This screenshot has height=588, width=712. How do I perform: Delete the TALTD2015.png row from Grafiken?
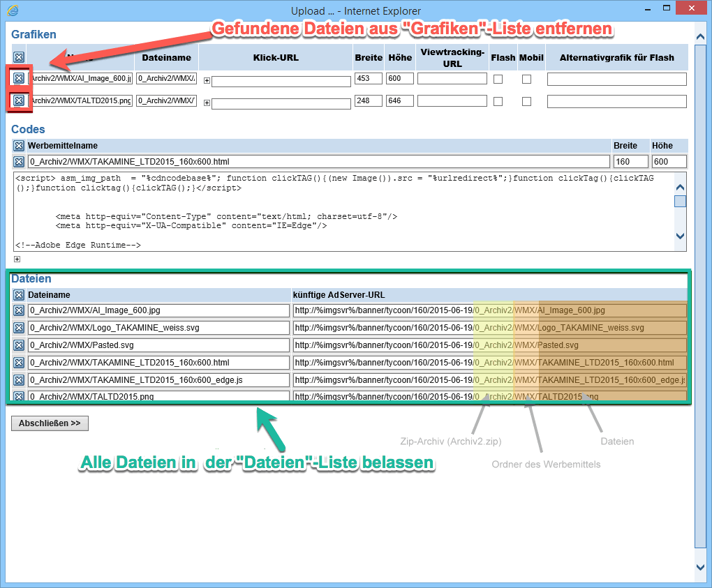tap(19, 100)
